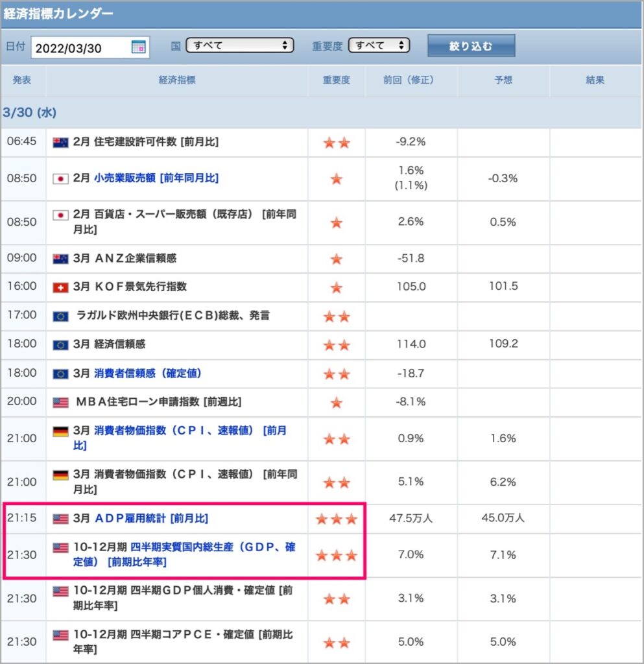Select the 45.0万人 forecast value
Screen dimensions: 644x664
pos(503,517)
